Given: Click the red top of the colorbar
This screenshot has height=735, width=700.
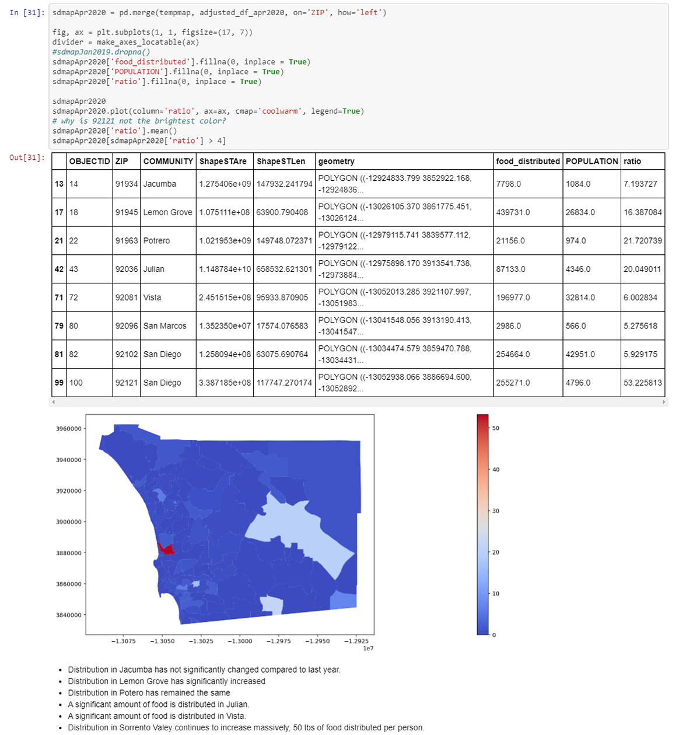Looking at the screenshot, I should tap(482, 419).
